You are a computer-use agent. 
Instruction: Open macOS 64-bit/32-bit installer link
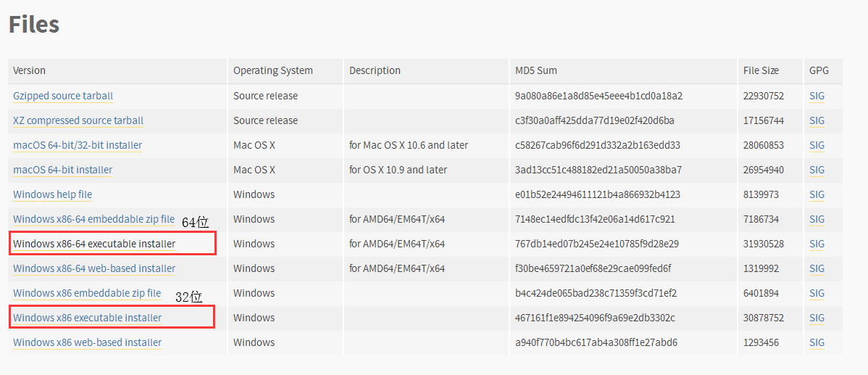78,145
